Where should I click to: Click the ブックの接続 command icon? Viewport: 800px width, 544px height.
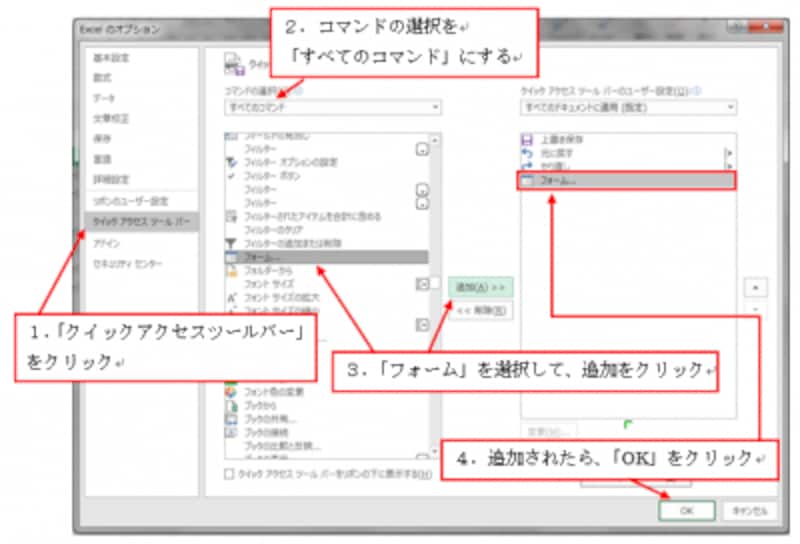231,433
